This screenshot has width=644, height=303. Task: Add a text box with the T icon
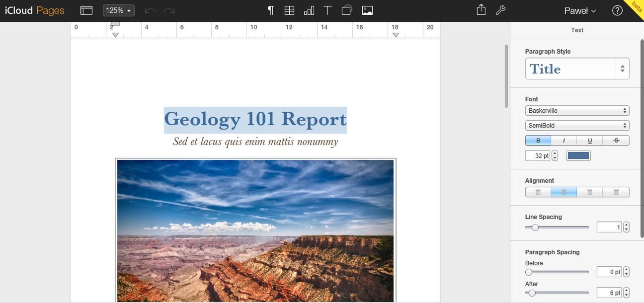tap(327, 10)
